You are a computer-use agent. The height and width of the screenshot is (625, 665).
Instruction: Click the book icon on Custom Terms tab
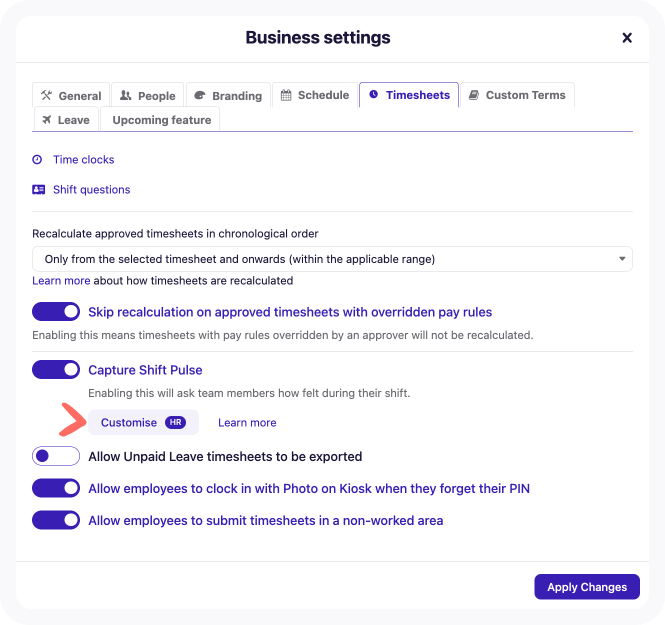click(x=474, y=95)
